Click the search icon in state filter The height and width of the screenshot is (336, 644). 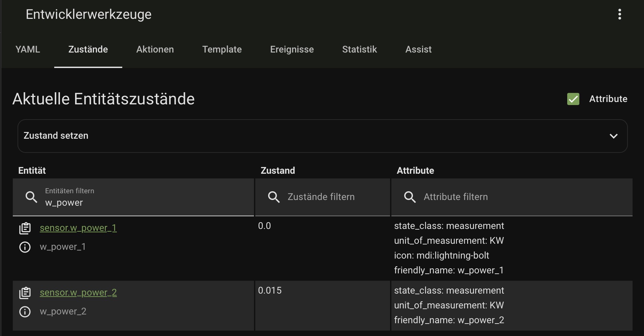[274, 197]
